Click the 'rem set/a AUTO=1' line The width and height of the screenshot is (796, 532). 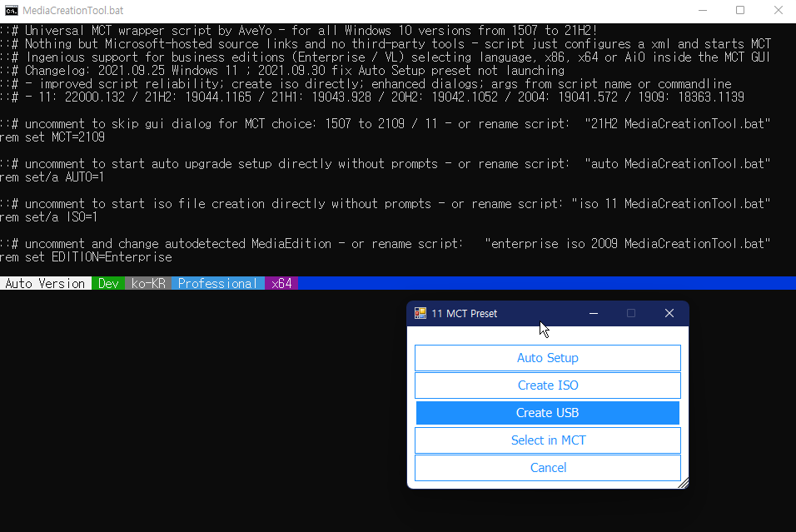pyautogui.click(x=52, y=177)
